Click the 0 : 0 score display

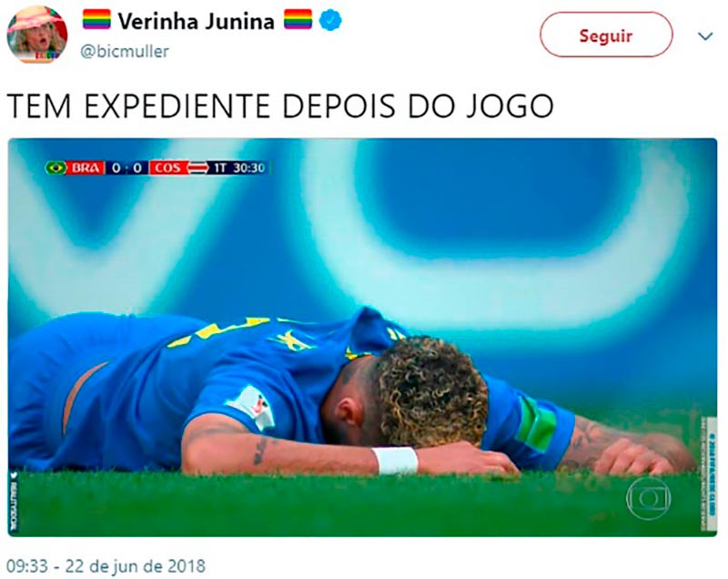[x=126, y=168]
